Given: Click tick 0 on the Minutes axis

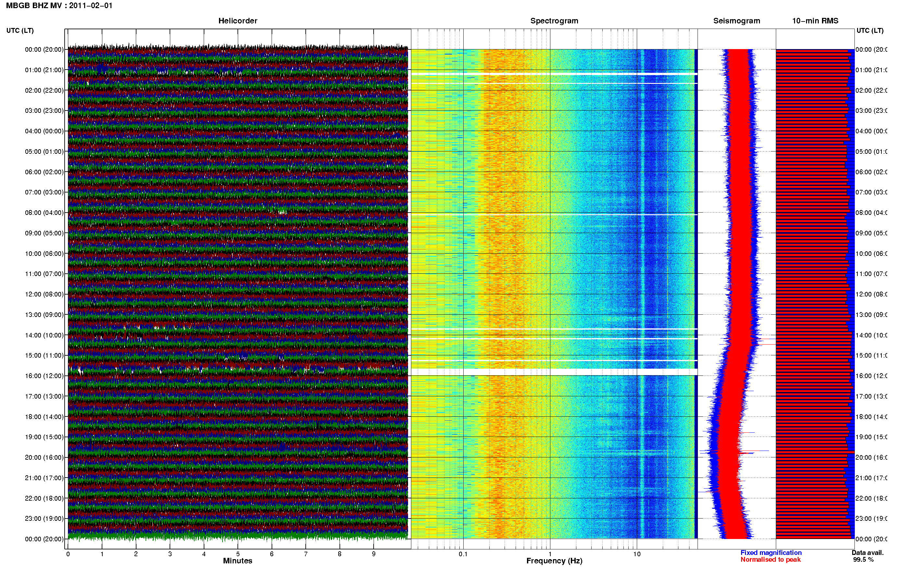Looking at the screenshot, I should [x=68, y=554].
